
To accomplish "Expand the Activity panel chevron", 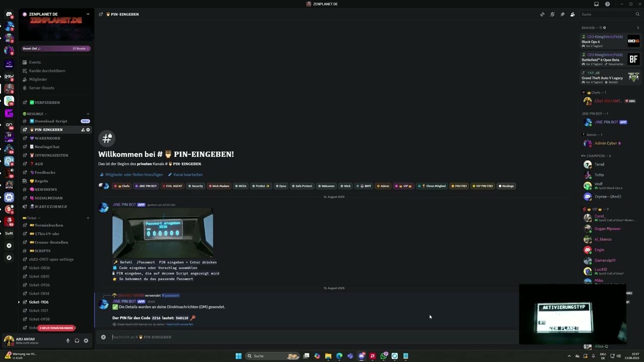I will click(638, 28).
